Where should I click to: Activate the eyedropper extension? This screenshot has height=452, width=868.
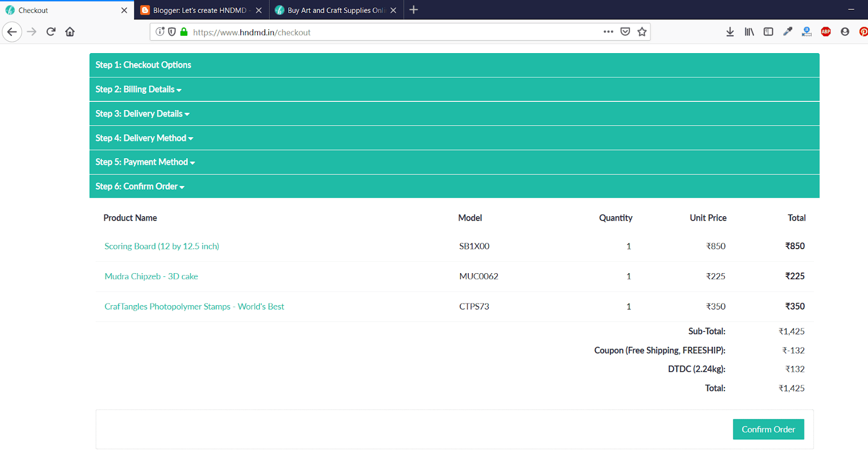(x=788, y=32)
